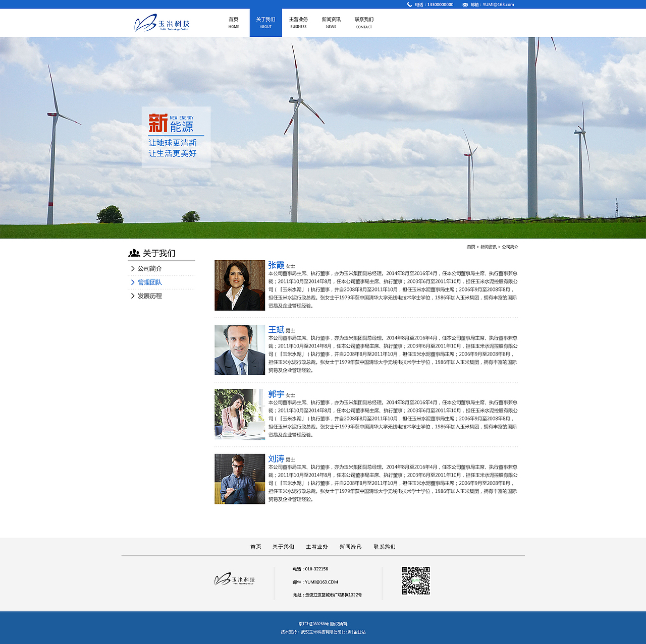The width and height of the screenshot is (646, 644).
Task: Open the 联系我们 CONTACT navigation tab
Action: click(364, 23)
